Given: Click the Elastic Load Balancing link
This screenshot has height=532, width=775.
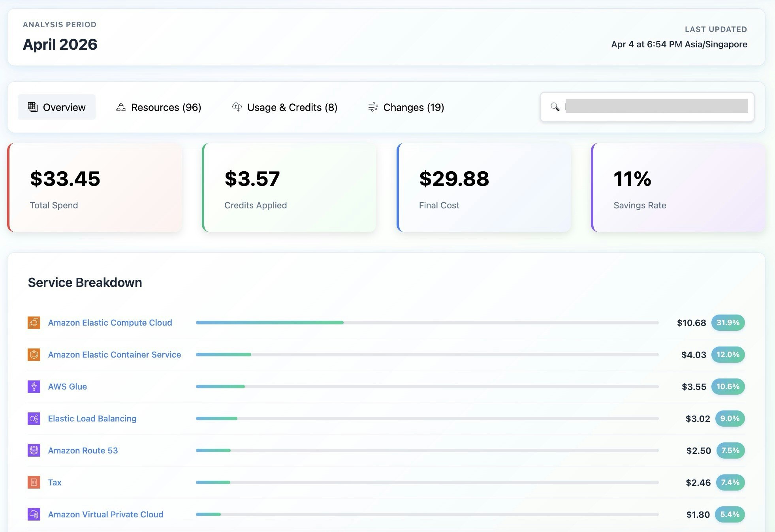Looking at the screenshot, I should pyautogui.click(x=92, y=418).
